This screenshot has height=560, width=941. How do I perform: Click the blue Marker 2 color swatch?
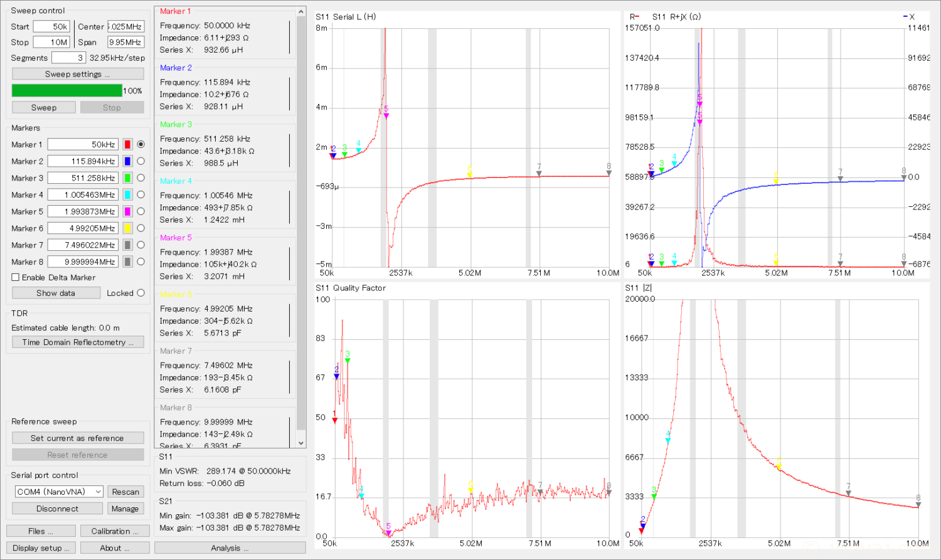click(x=127, y=161)
